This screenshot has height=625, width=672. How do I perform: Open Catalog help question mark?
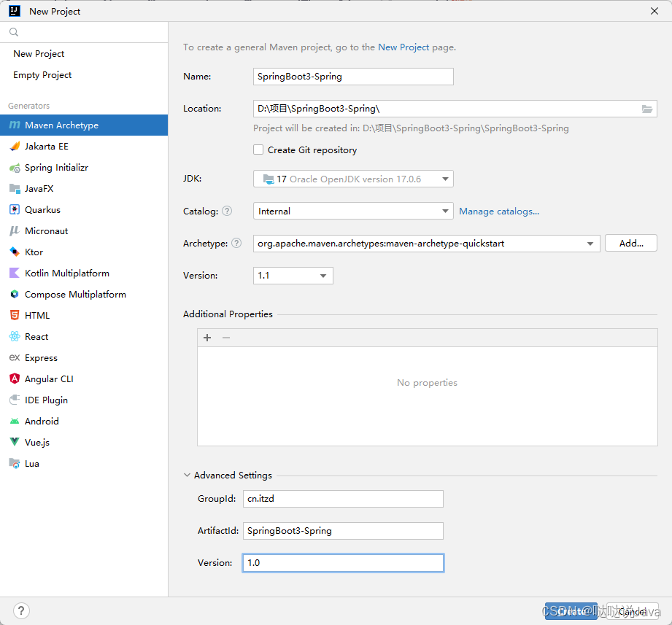point(227,211)
